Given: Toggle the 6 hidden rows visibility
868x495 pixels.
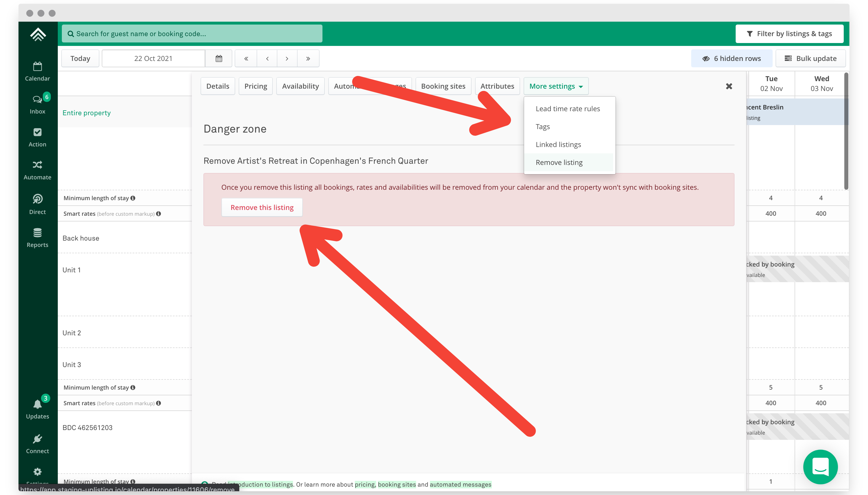Looking at the screenshot, I should pyautogui.click(x=731, y=58).
